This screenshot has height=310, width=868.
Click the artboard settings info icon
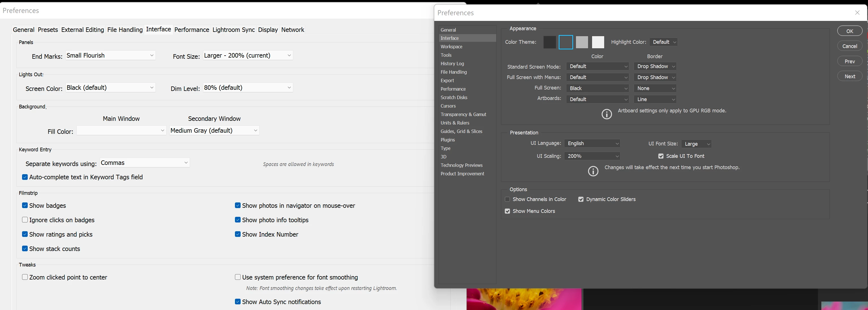[606, 114]
